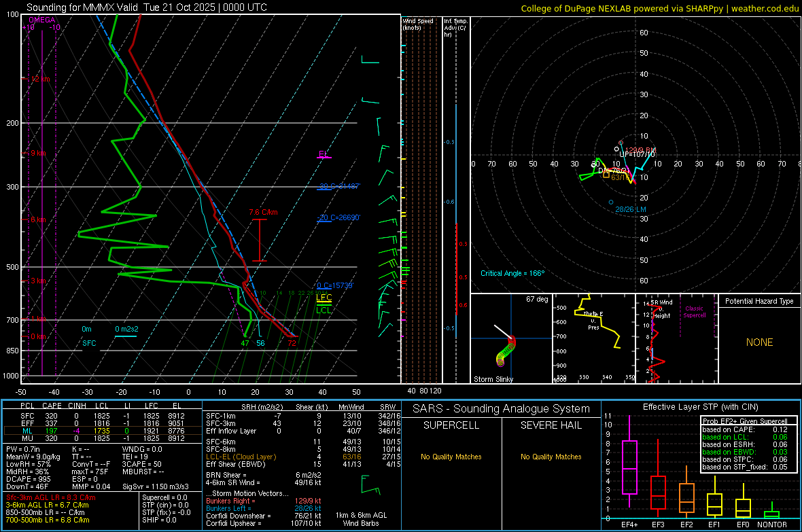Click the orange 'NONE' hazard type
The height and width of the screenshot is (532, 802).
[x=760, y=342]
